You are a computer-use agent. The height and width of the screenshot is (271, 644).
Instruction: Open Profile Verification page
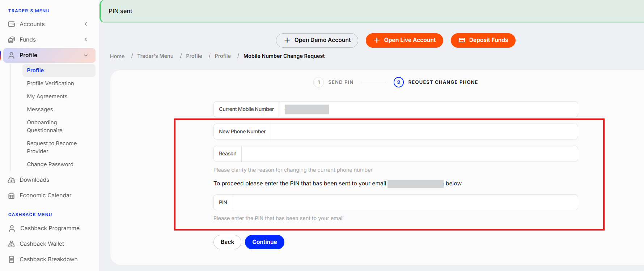(50, 83)
